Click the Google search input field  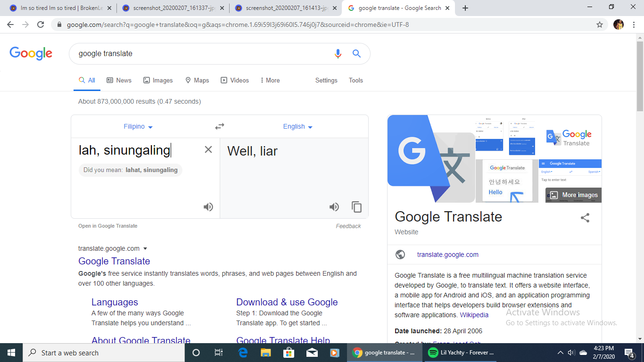[203, 54]
